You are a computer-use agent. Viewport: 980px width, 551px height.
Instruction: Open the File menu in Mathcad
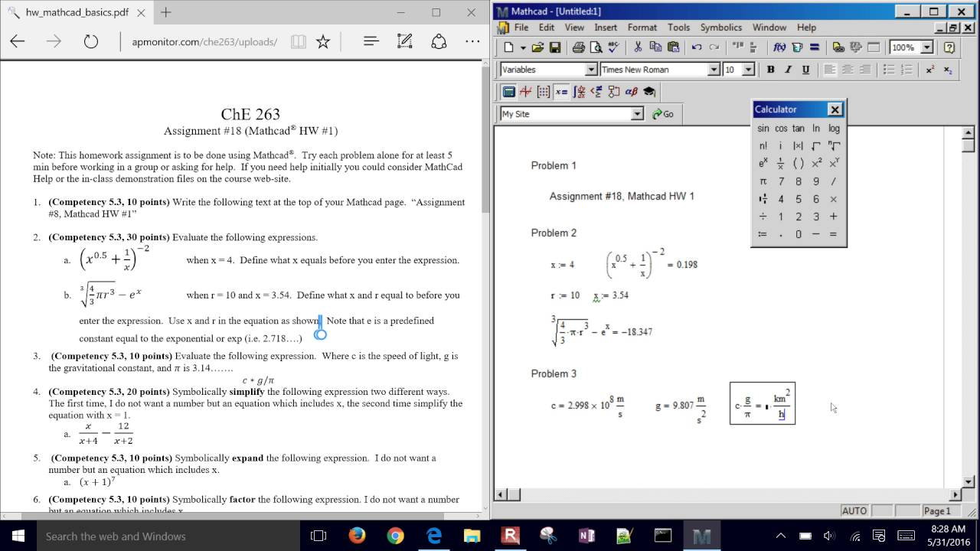[x=521, y=28]
